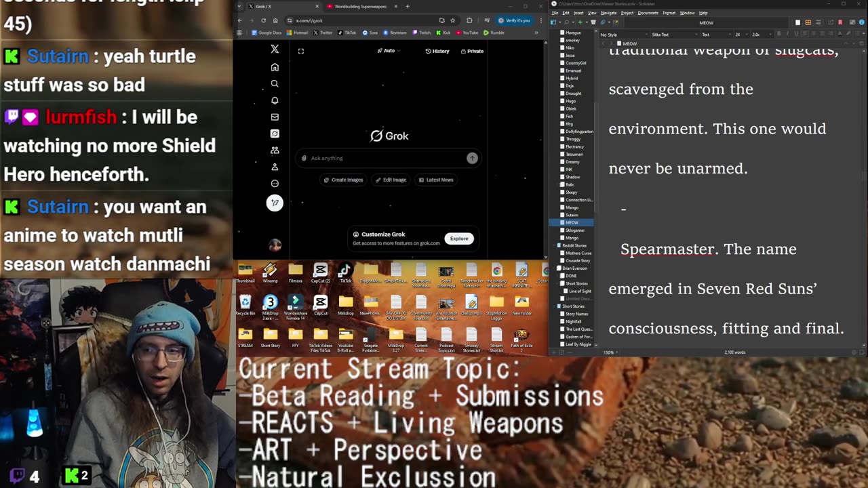Click the Create Images button in Grok
868x488 pixels.
click(343, 180)
